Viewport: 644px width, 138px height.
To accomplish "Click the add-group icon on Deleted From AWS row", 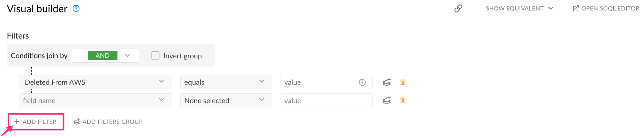I will coord(387,82).
